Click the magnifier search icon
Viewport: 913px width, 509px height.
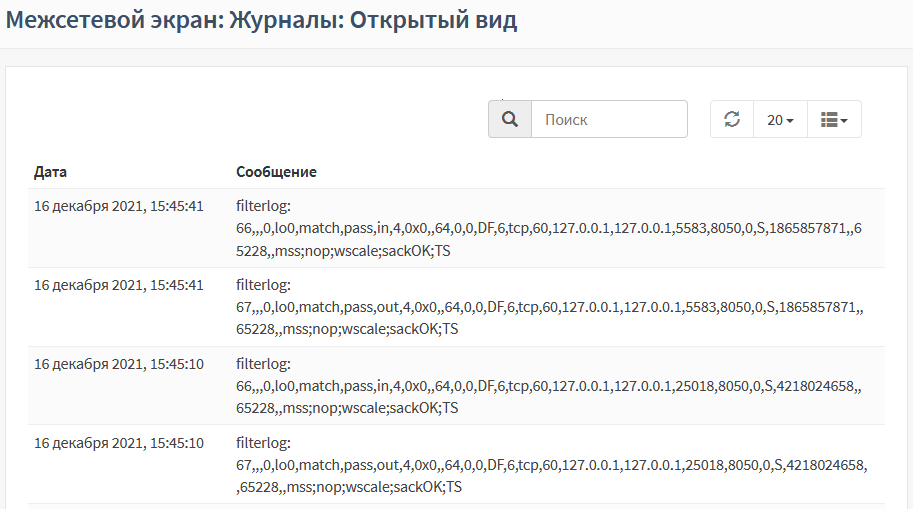point(509,119)
